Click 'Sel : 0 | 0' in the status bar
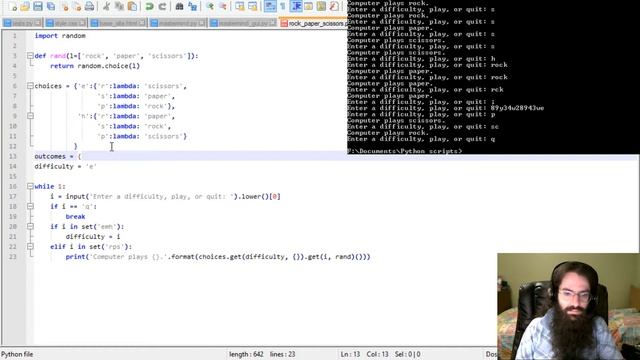 pos(408,354)
